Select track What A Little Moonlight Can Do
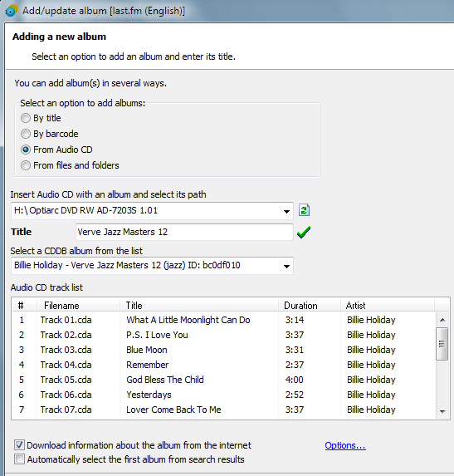This screenshot has width=454, height=476. 188,320
